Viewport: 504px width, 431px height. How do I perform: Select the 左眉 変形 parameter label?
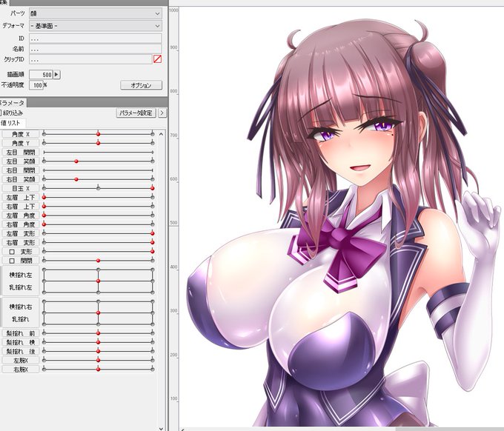pos(21,233)
